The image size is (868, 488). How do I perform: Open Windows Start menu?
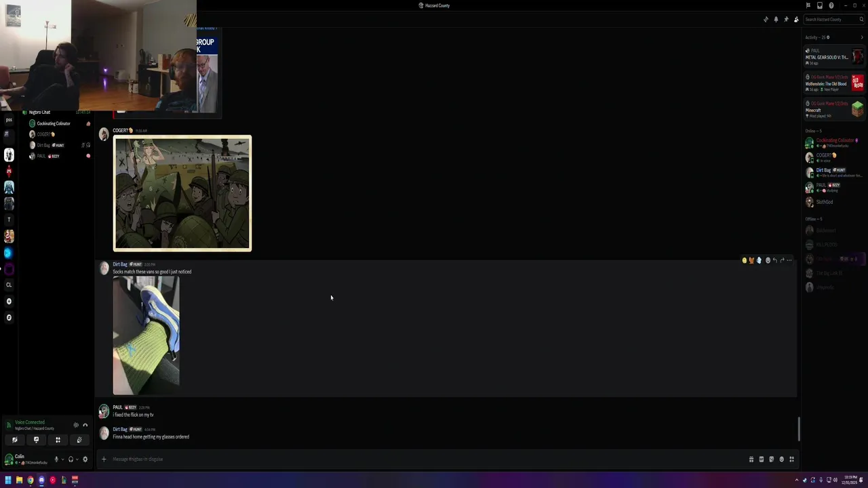(x=8, y=481)
